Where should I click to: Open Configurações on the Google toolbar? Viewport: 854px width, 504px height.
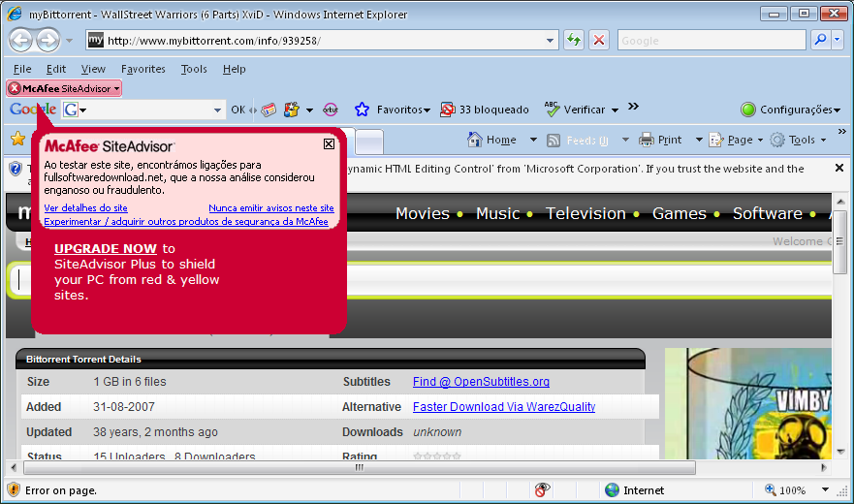pos(790,110)
